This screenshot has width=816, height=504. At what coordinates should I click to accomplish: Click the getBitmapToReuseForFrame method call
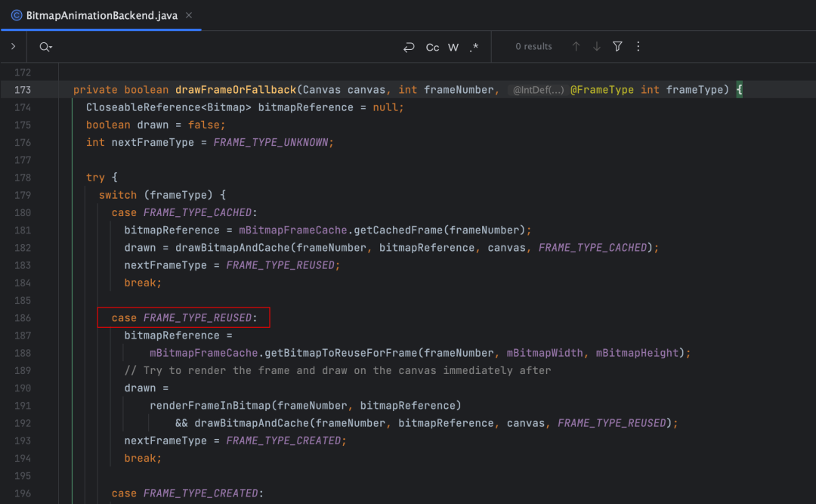tap(341, 353)
